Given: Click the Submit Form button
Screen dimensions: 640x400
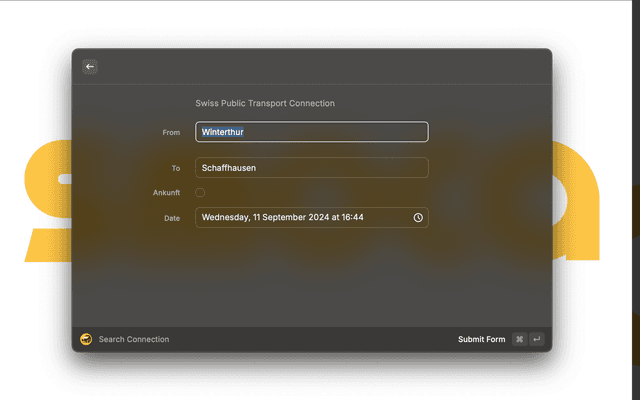Looking at the screenshot, I should (x=481, y=339).
